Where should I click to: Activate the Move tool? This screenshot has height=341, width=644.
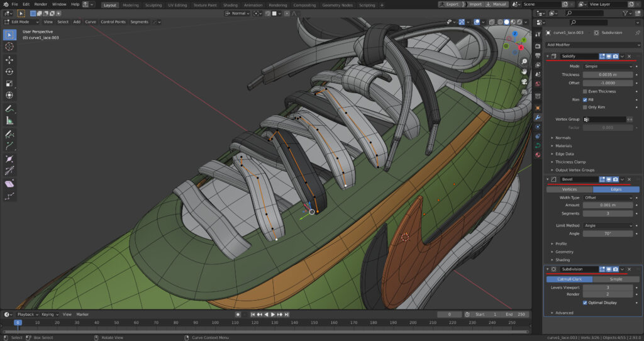click(x=9, y=60)
